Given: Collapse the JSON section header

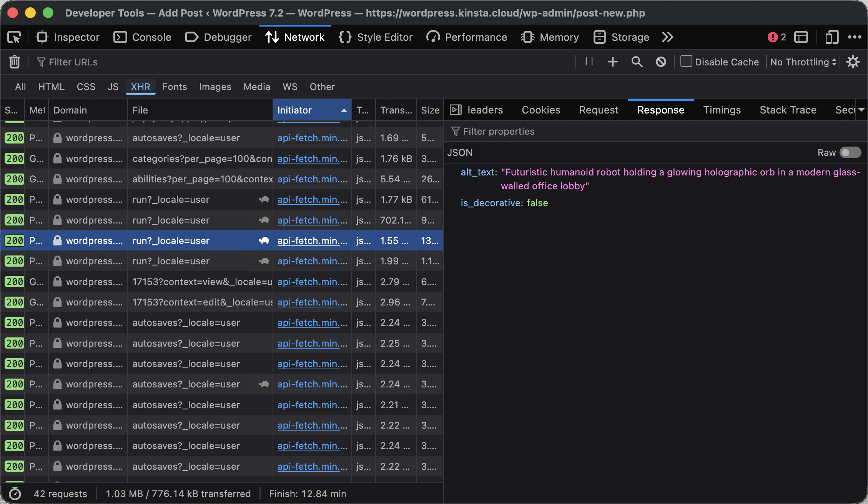Looking at the screenshot, I should (460, 153).
